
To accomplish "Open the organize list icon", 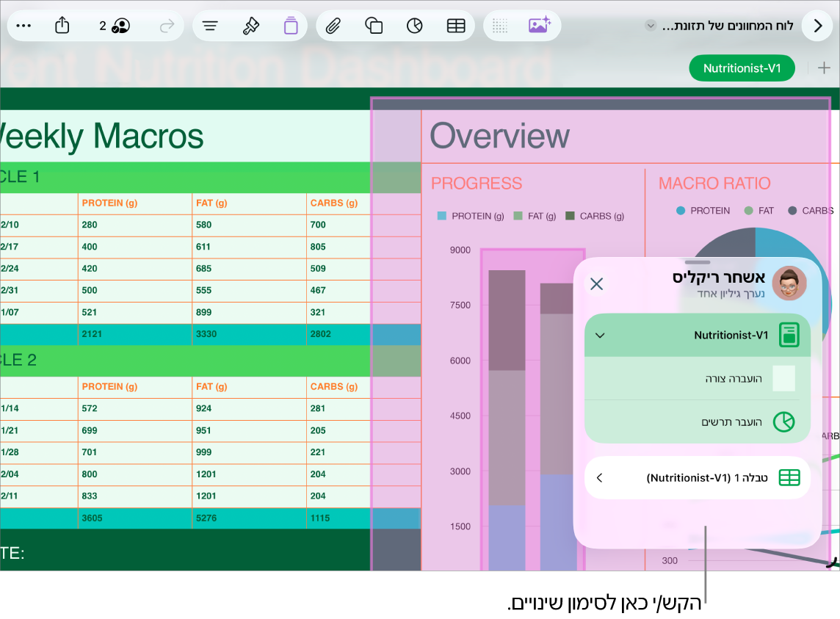I will [x=210, y=26].
